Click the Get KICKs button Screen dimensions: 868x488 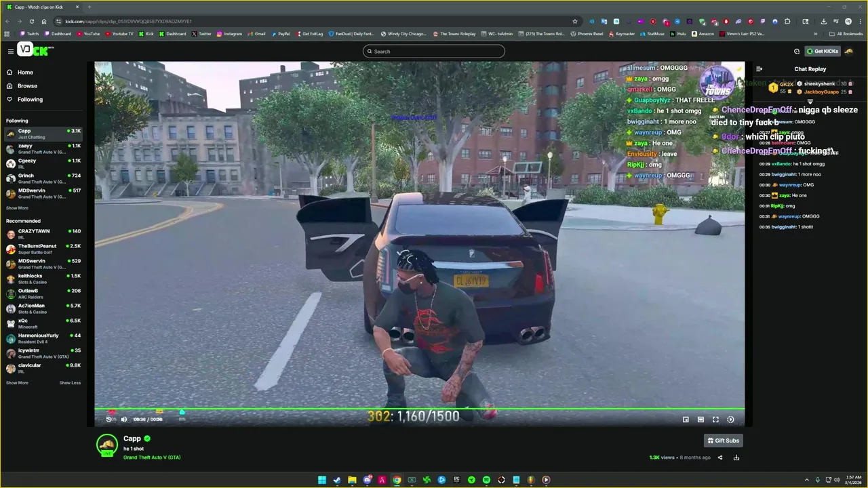click(x=823, y=52)
